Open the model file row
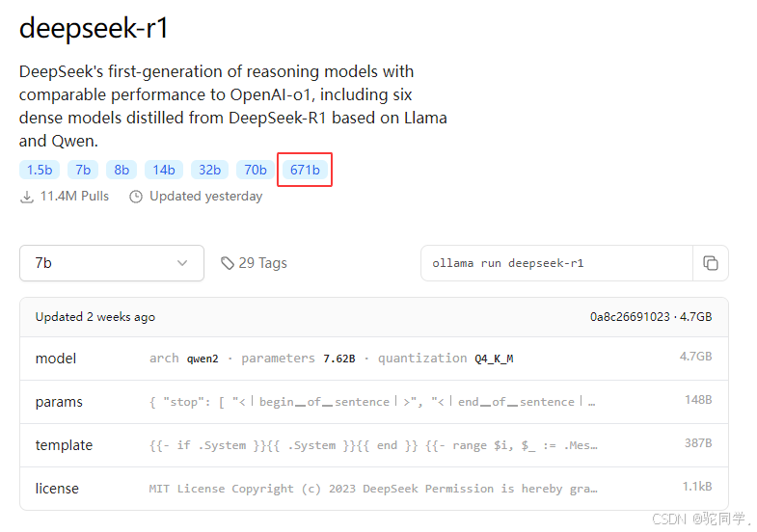The image size is (757, 532). pos(373,359)
